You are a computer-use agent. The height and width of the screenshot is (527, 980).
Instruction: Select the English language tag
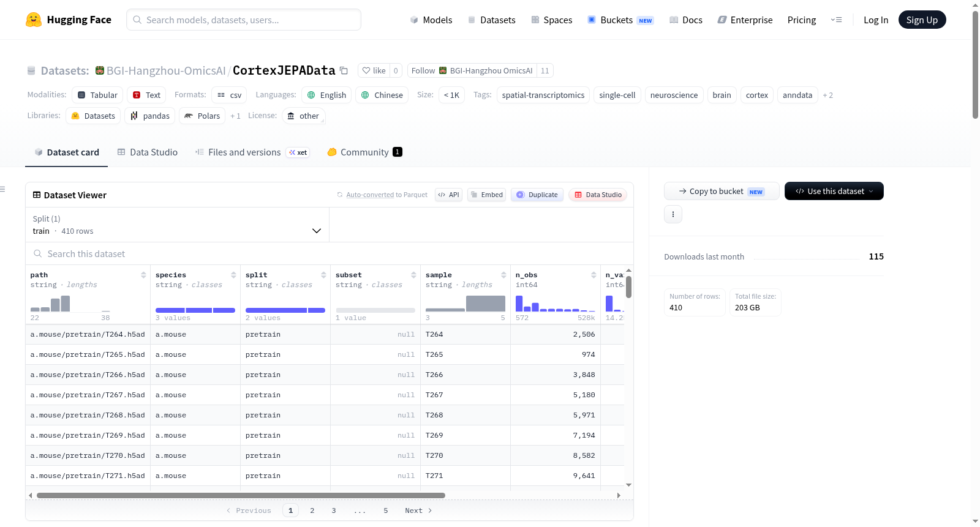(326, 95)
